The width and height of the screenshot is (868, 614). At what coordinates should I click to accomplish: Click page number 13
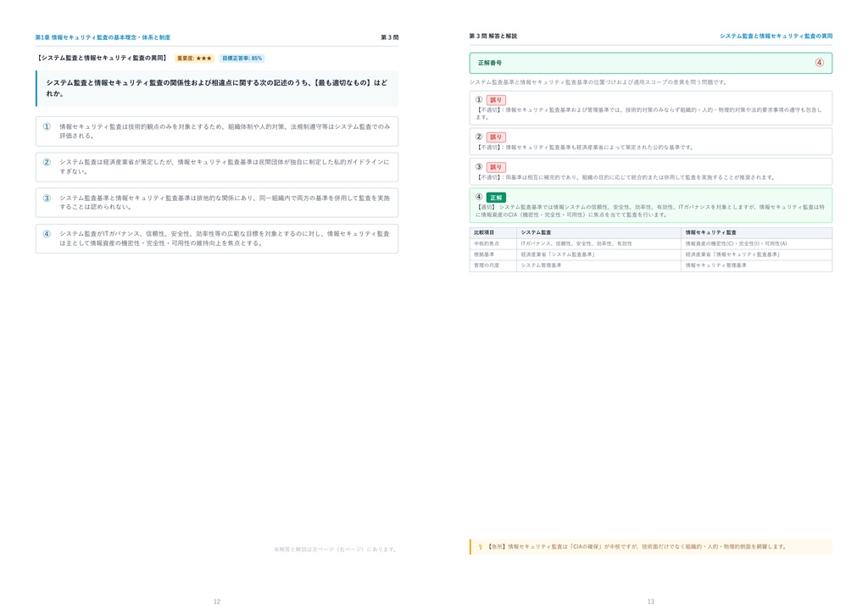point(651,601)
